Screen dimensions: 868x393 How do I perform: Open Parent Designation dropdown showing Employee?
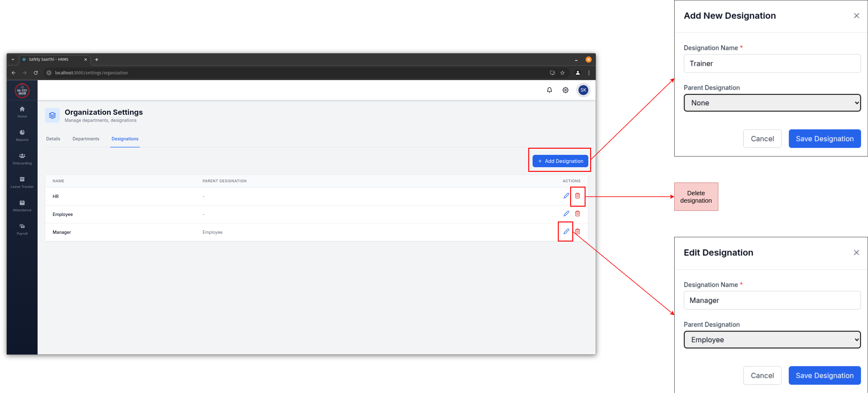click(772, 340)
